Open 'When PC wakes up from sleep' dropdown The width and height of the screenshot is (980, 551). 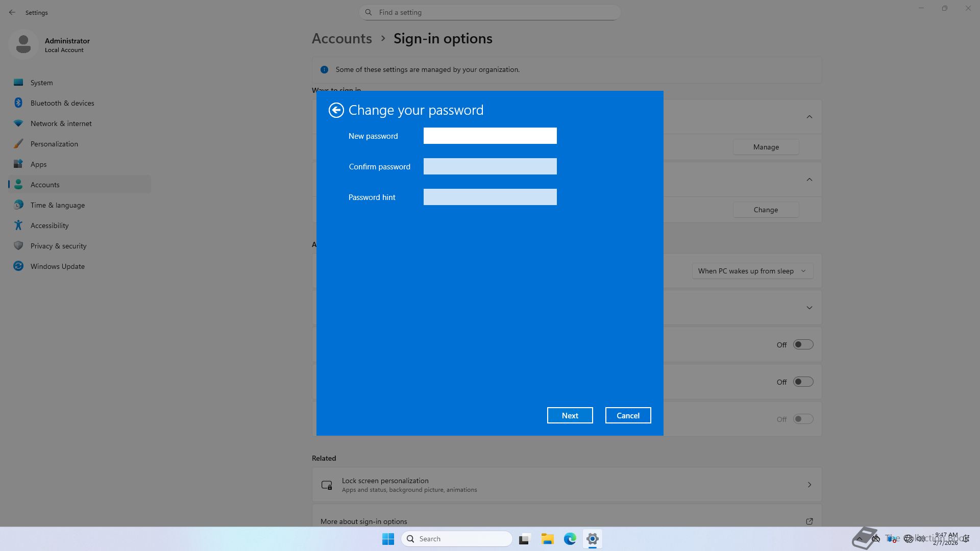(x=752, y=271)
